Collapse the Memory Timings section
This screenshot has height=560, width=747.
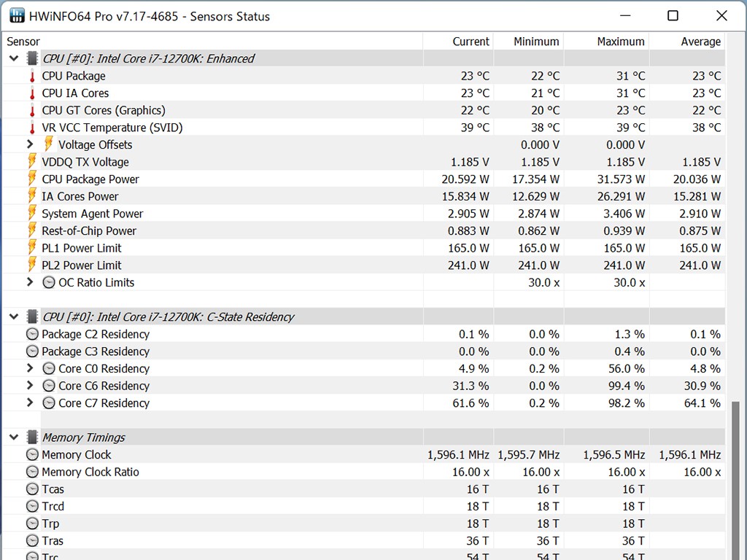pos(14,437)
